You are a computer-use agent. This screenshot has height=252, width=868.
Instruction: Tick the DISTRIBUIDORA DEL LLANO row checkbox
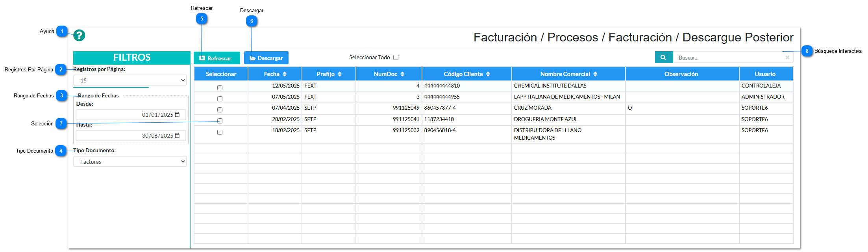click(x=220, y=132)
